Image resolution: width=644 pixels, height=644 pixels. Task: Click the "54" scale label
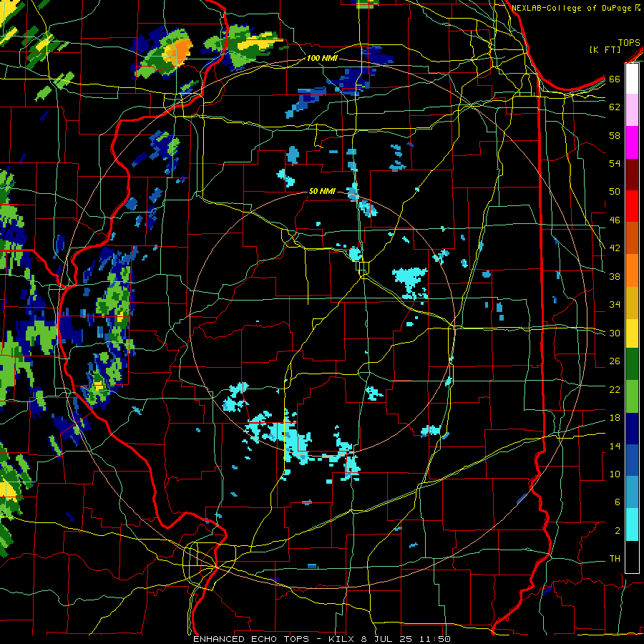pyautogui.click(x=615, y=163)
